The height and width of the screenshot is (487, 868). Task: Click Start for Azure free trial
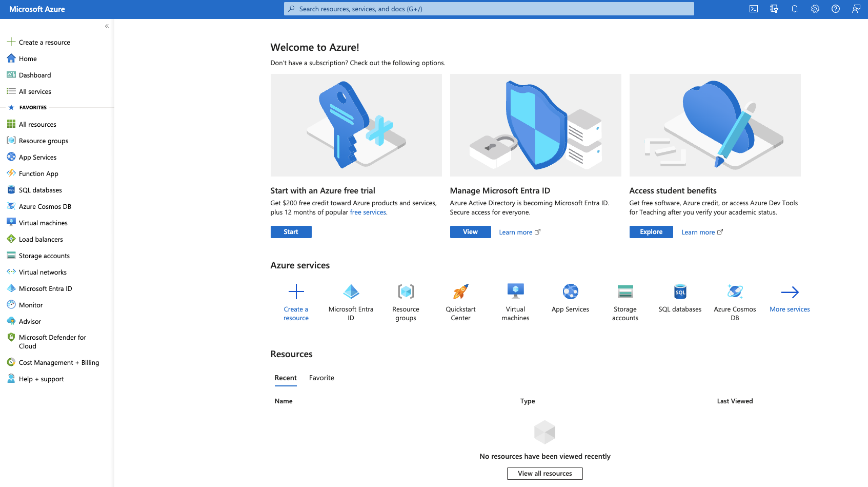coord(291,232)
